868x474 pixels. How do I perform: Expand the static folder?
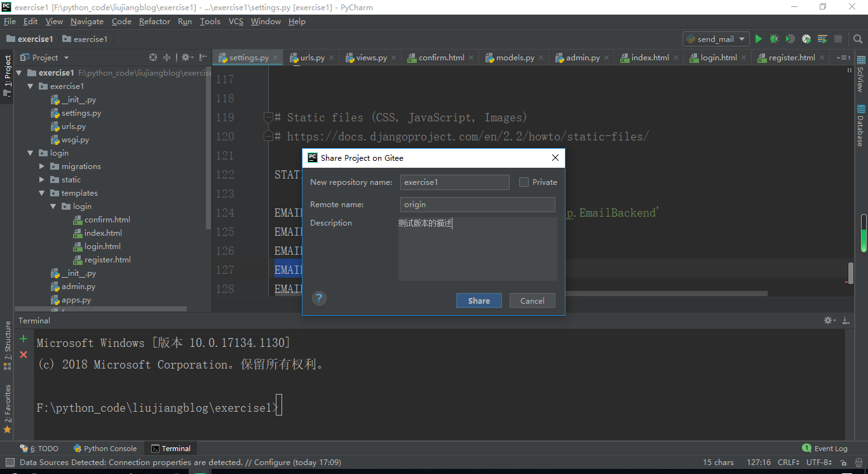(42, 179)
